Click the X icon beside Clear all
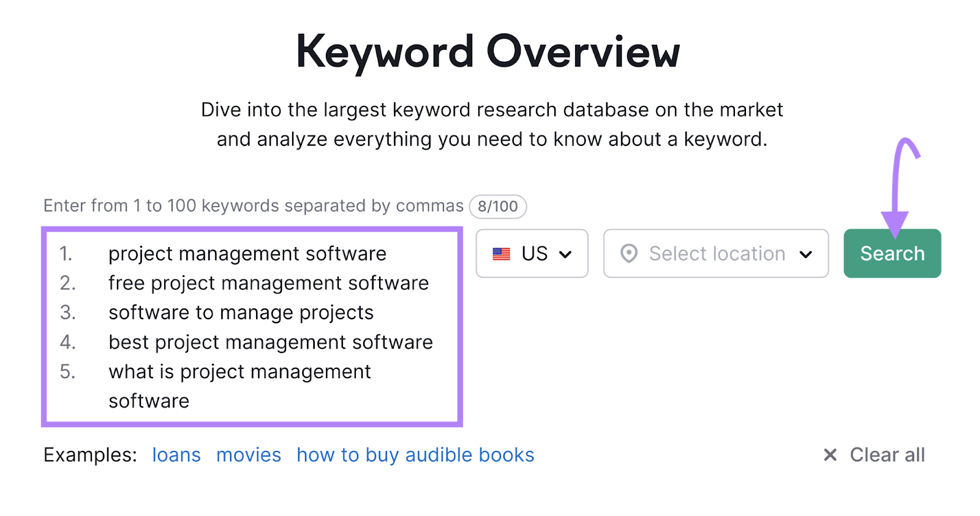This screenshot has height=516, width=980. point(830,455)
